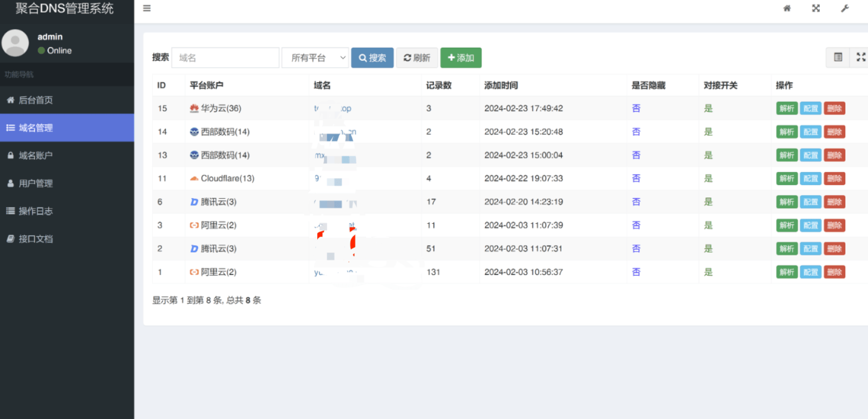The height and width of the screenshot is (419, 868).
Task: Open '域名账户' in the sidebar
Action: [36, 155]
